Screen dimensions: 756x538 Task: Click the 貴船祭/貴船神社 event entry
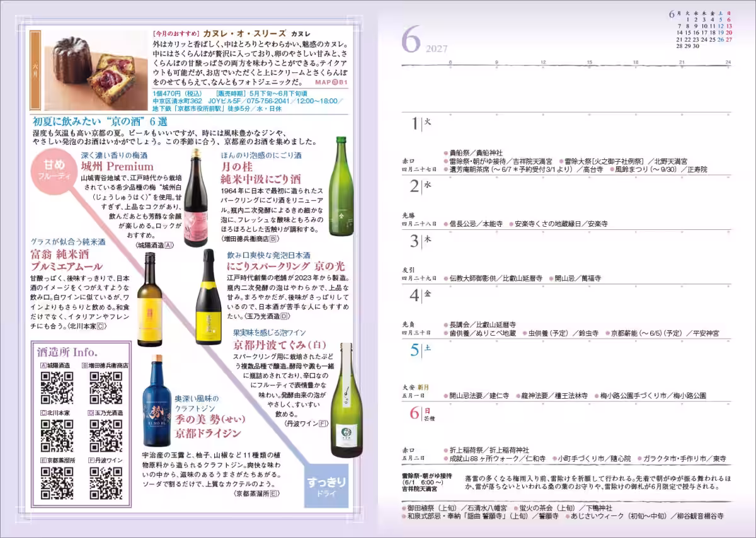pos(472,153)
